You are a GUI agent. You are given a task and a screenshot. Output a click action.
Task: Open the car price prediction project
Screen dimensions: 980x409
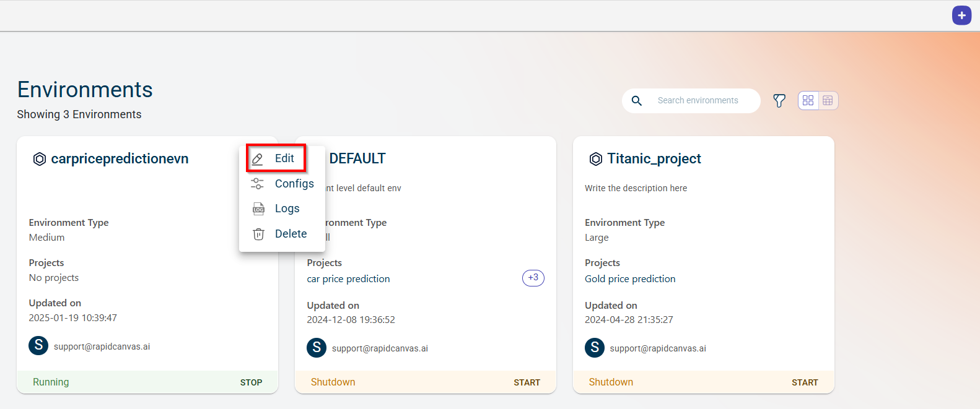(x=348, y=279)
